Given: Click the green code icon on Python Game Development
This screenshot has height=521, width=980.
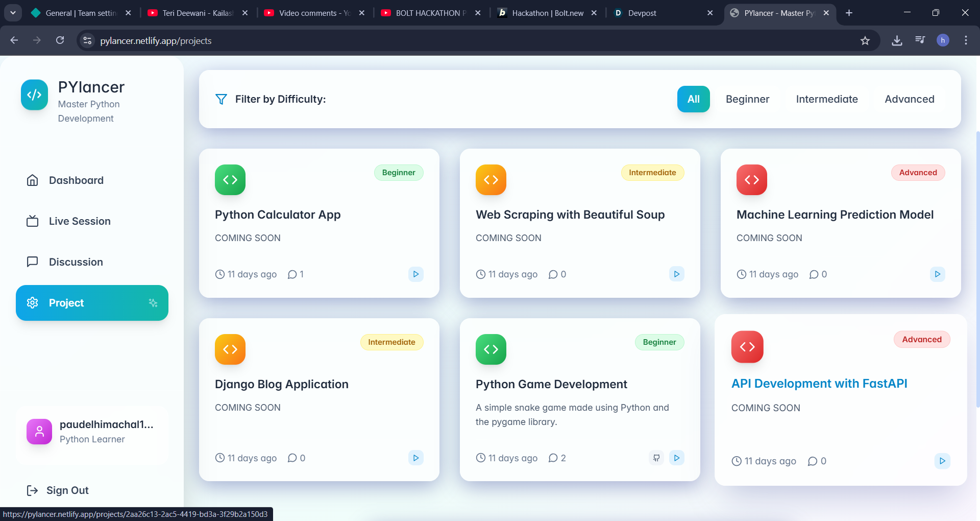Looking at the screenshot, I should pyautogui.click(x=491, y=349).
